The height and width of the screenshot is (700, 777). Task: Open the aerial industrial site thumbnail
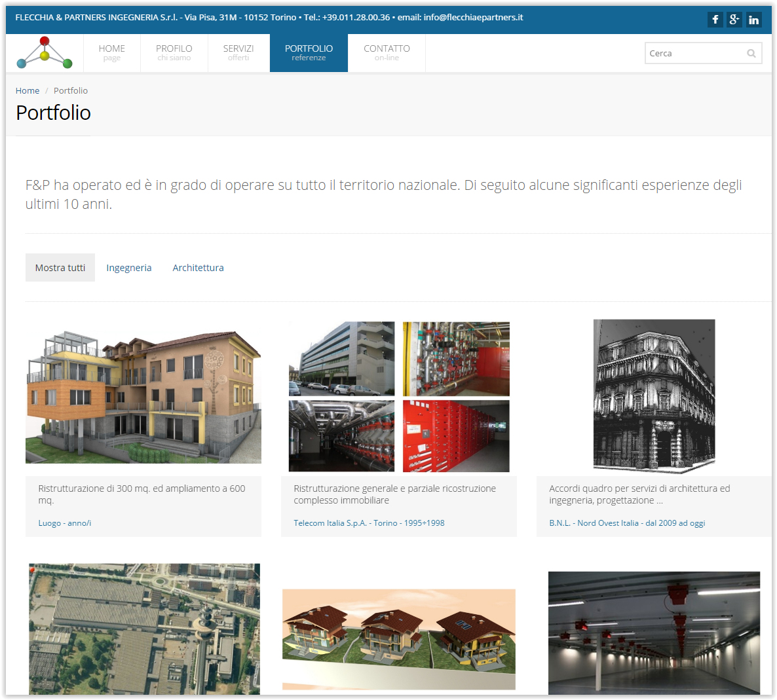click(144, 629)
